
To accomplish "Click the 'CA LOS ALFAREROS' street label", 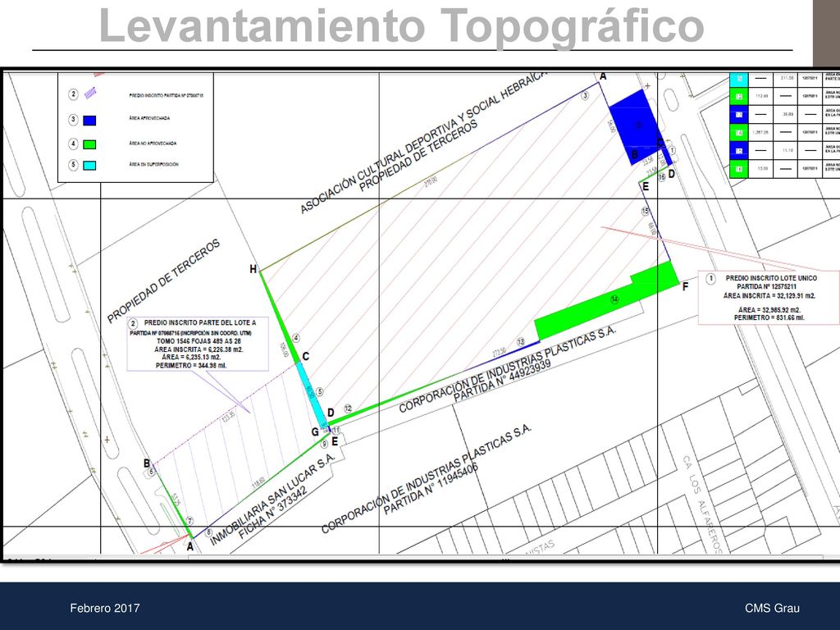I will (x=702, y=504).
